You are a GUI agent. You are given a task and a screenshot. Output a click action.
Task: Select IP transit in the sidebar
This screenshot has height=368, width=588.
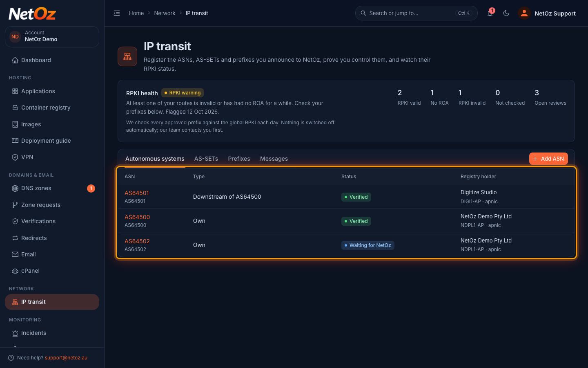click(x=52, y=302)
